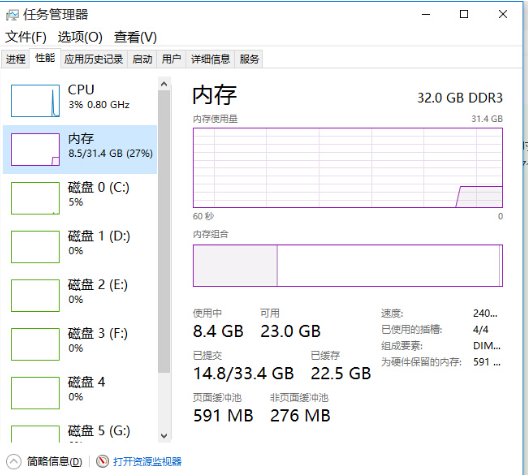Click sidebar scrollbar down arrow
This screenshot has width=528, height=475.
164,436
